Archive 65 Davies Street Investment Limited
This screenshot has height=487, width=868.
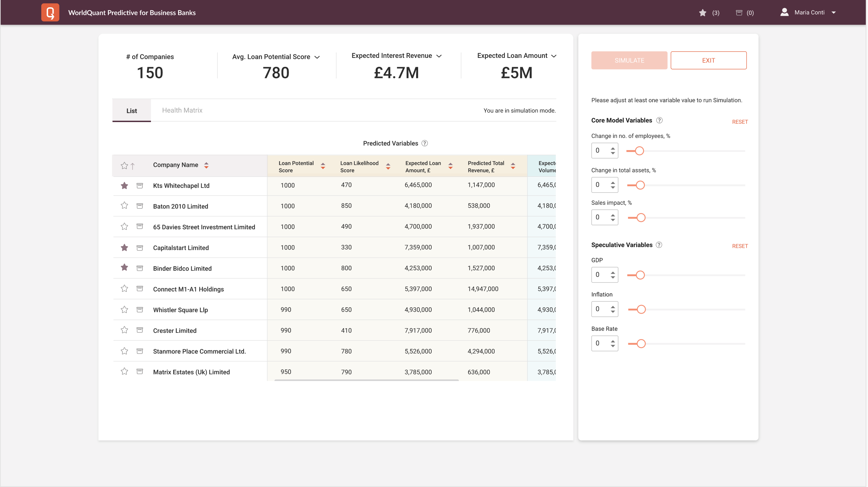[140, 227]
